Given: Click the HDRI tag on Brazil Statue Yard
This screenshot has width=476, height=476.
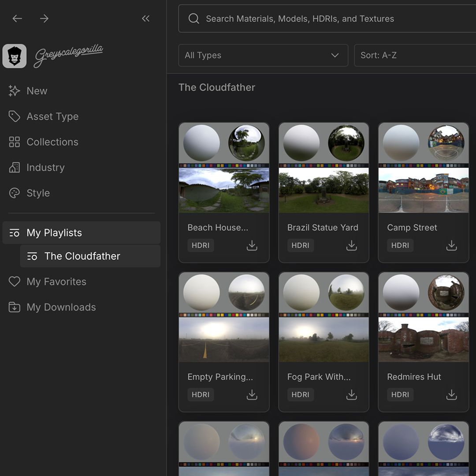Looking at the screenshot, I should coord(300,245).
